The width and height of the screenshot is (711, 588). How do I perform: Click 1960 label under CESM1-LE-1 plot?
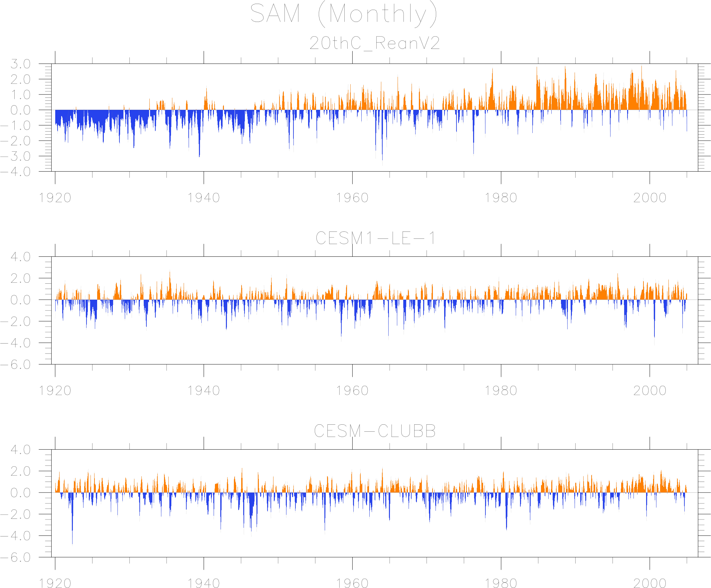coord(352,391)
